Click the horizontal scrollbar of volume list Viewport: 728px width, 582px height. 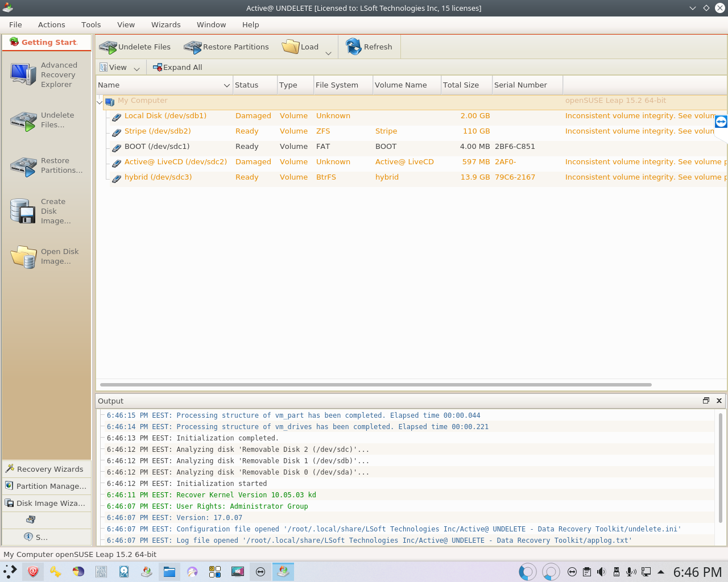375,385
